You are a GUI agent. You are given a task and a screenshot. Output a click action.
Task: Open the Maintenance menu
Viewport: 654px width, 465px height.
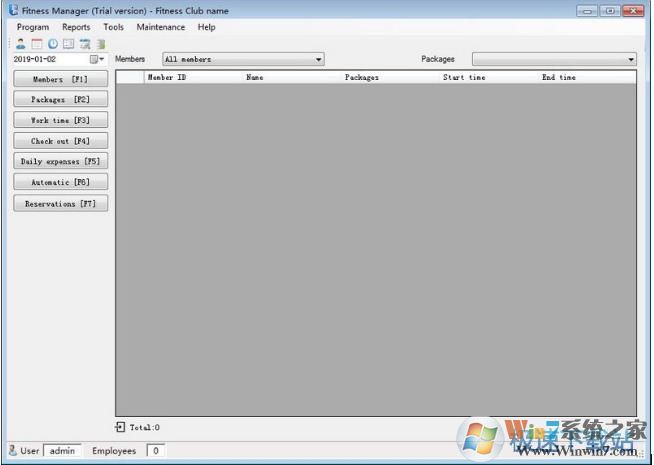click(x=161, y=27)
